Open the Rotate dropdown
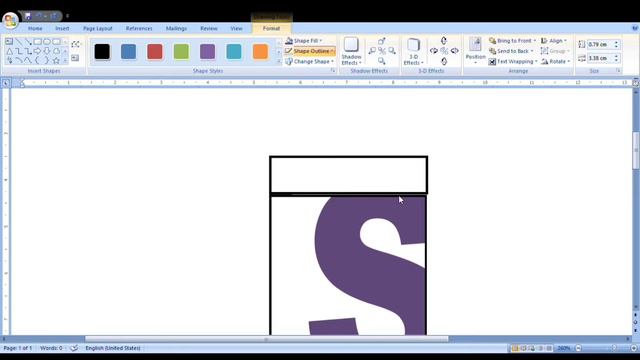 [556, 61]
